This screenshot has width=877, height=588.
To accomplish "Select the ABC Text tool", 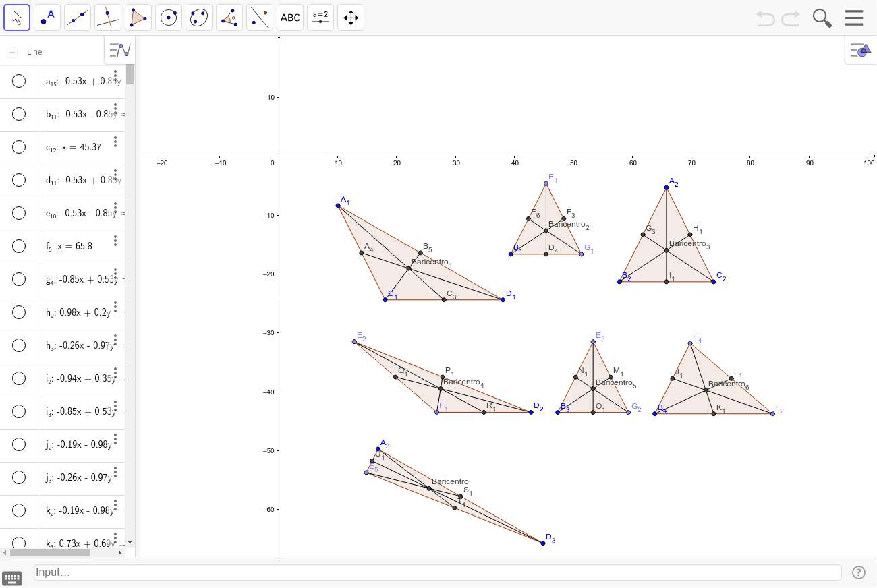I will 290,18.
